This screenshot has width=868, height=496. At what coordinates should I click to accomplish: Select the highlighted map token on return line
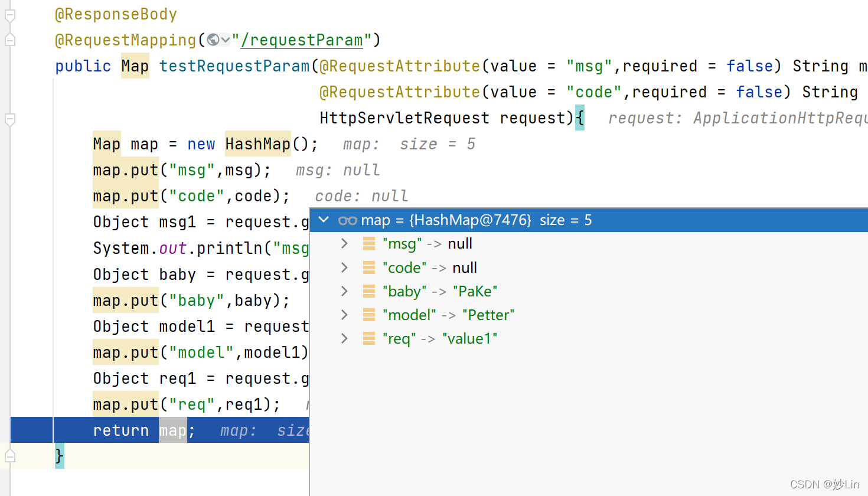(172, 430)
